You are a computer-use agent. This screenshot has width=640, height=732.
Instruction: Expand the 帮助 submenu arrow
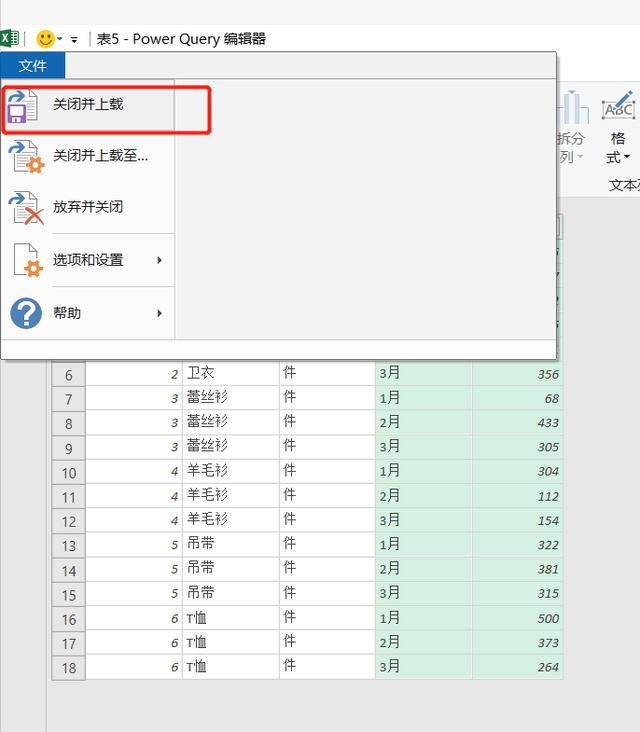click(160, 313)
